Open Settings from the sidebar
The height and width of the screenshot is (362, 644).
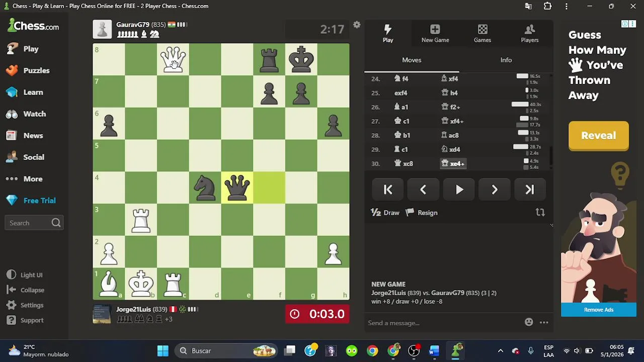pyautogui.click(x=25, y=305)
